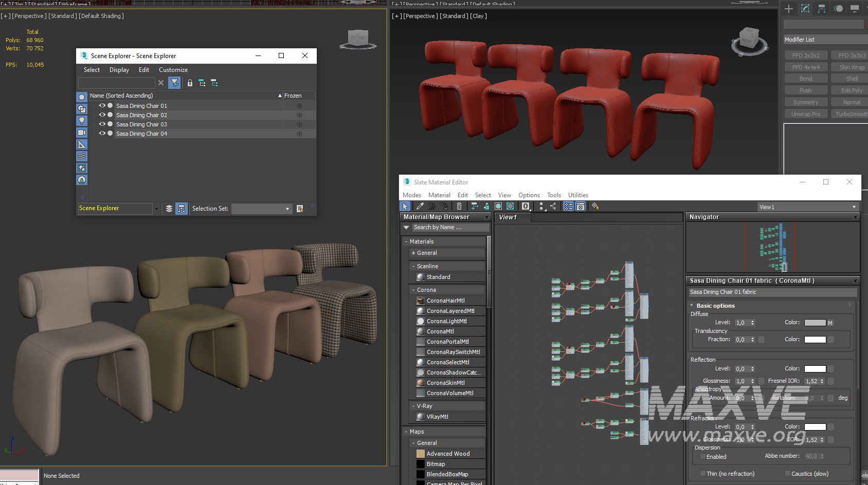Click the light bulb lights filter icon
Screen dimensions: 868x485
(x=82, y=121)
